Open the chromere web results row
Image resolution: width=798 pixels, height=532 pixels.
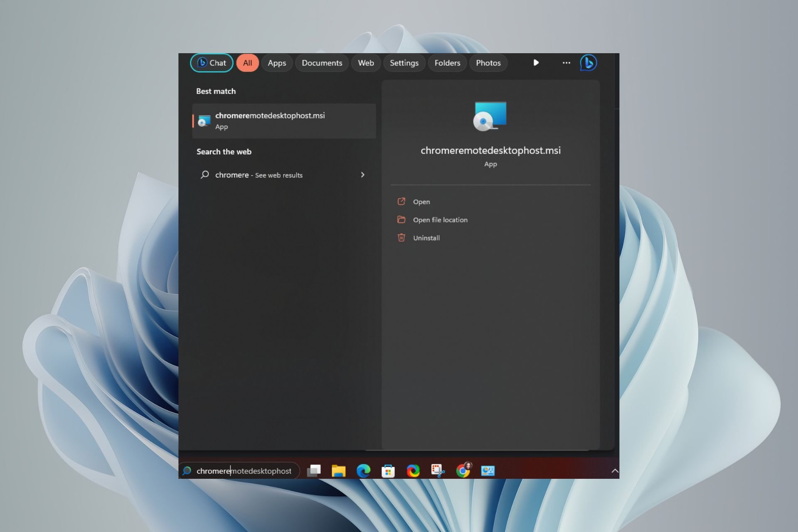click(284, 175)
